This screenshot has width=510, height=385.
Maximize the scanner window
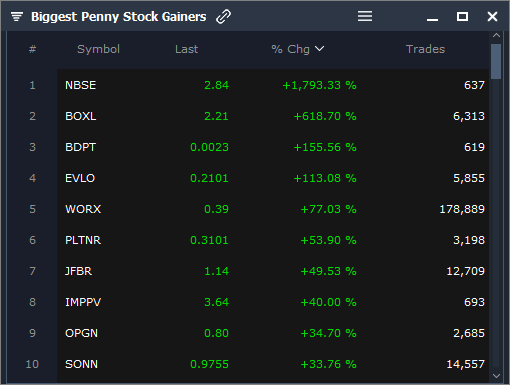point(462,16)
